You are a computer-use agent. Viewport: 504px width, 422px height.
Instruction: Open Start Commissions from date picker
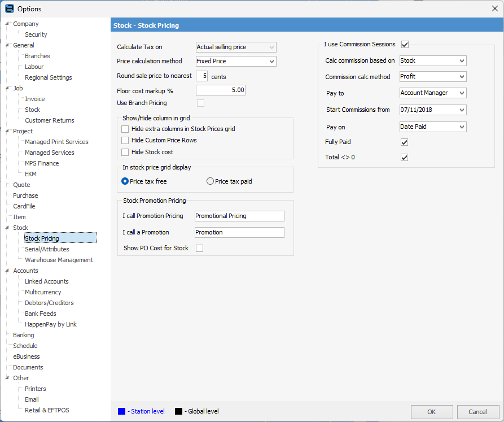462,110
